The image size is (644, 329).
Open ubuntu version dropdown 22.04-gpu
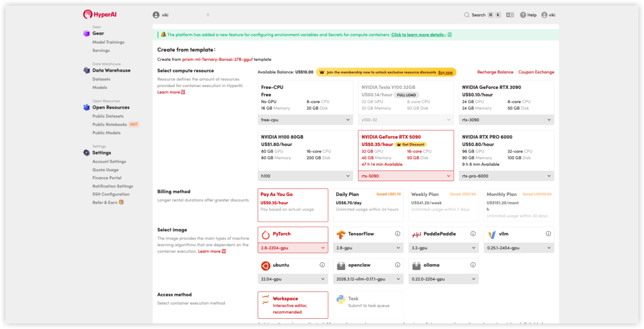pyautogui.click(x=293, y=279)
